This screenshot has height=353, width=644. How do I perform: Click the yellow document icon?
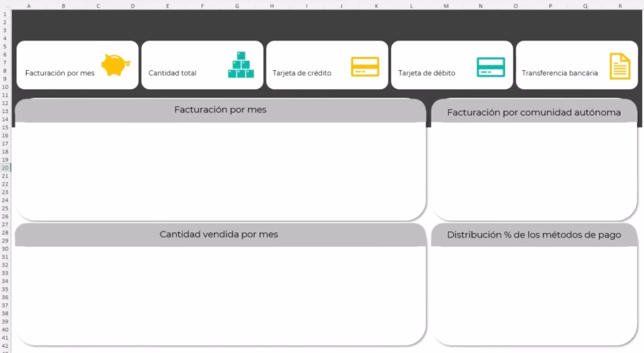(619, 66)
